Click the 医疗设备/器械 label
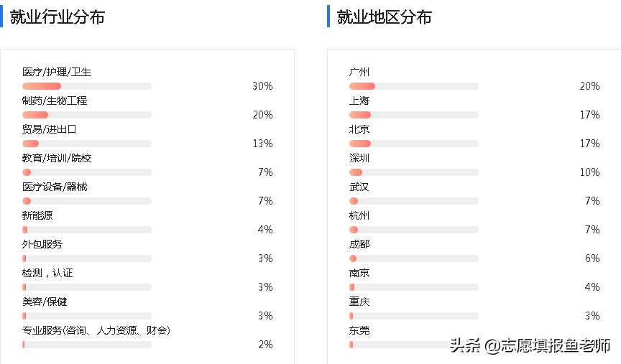Image resolution: width=621 pixels, height=364 pixels. pos(55,187)
